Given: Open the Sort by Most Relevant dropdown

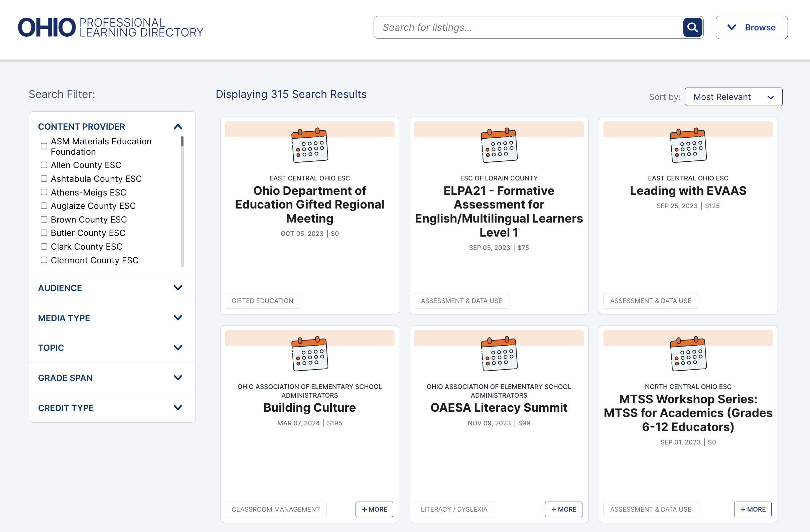Looking at the screenshot, I should tap(733, 97).
